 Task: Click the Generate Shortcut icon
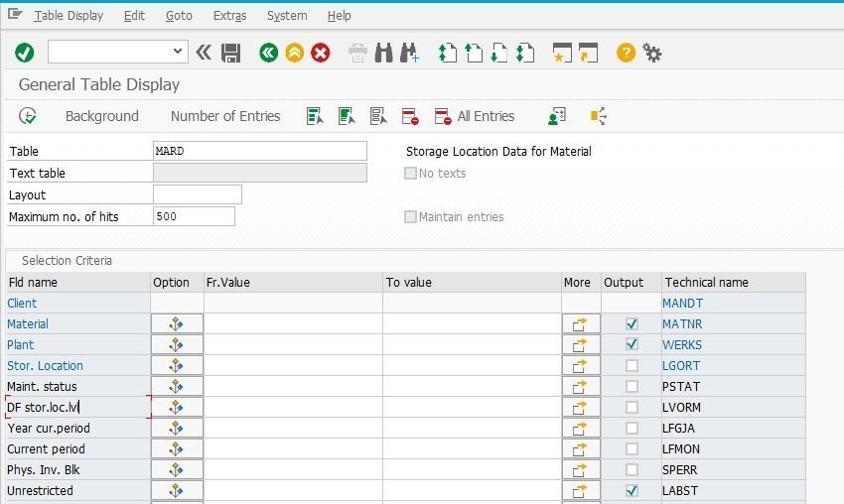pos(589,53)
